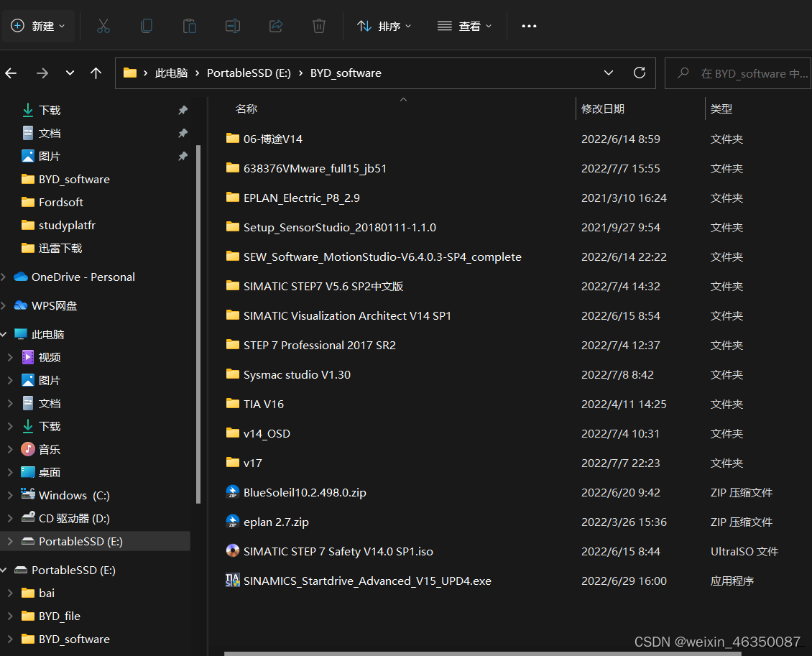Select SIMATIC Visualization Architect V14 SP1 folder
The image size is (812, 656).
point(347,316)
